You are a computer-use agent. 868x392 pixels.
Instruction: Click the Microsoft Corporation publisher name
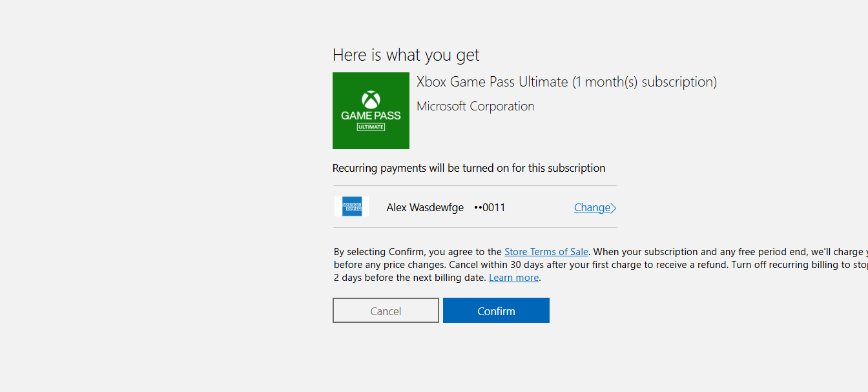[475, 106]
